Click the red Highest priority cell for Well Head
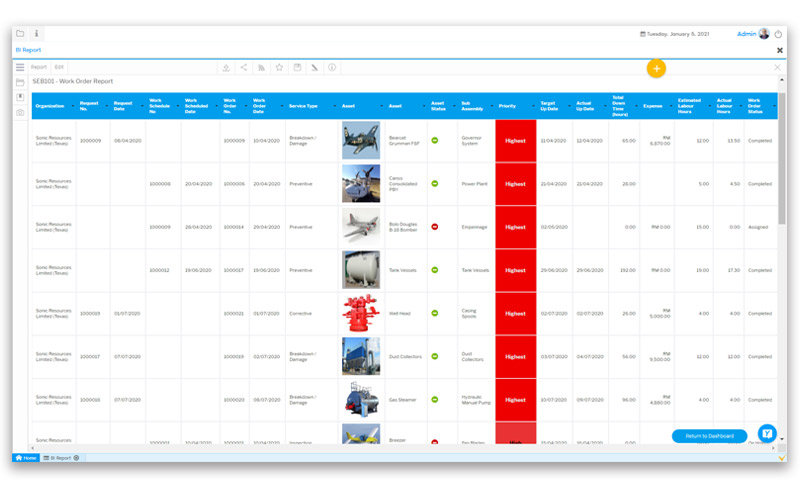 coord(515,313)
